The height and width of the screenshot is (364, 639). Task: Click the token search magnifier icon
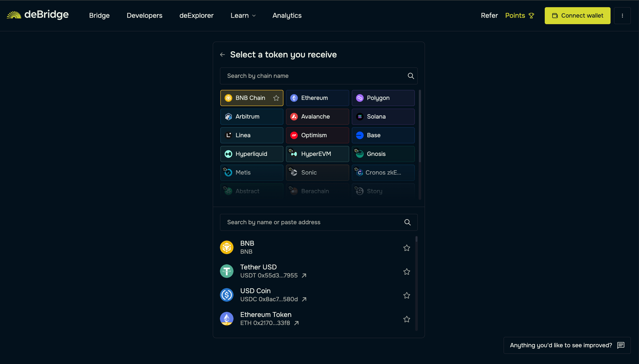pyautogui.click(x=407, y=222)
